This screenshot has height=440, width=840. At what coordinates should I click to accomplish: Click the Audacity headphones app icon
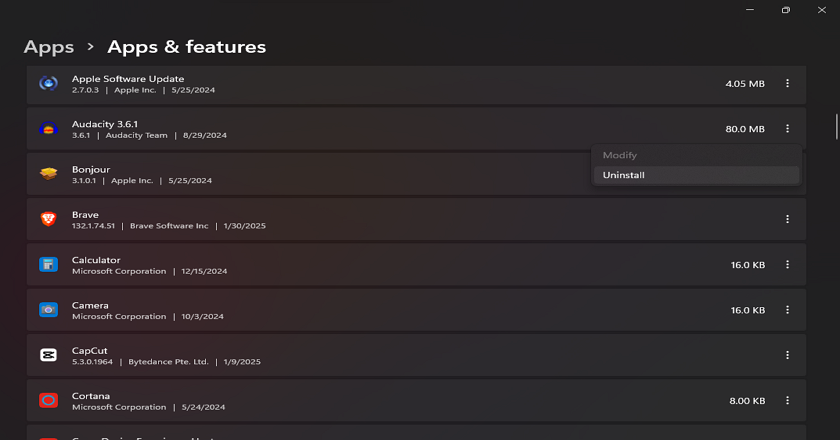[x=48, y=129]
